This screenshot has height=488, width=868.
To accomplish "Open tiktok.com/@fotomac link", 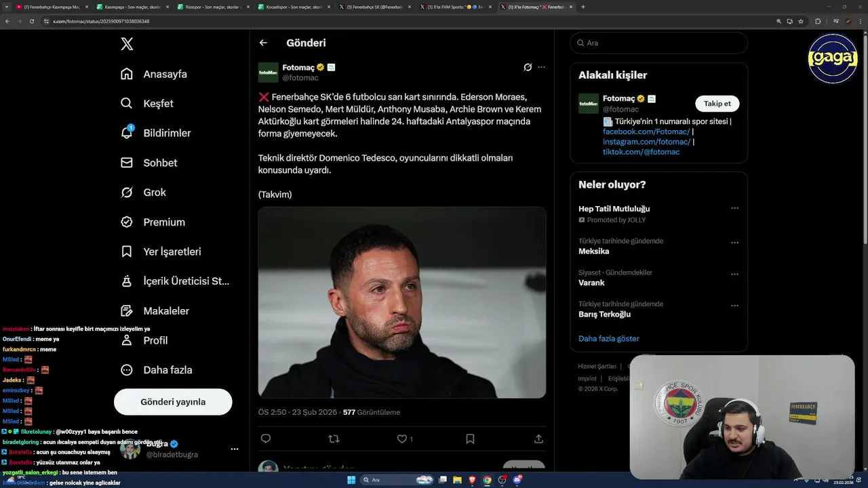I will (641, 152).
